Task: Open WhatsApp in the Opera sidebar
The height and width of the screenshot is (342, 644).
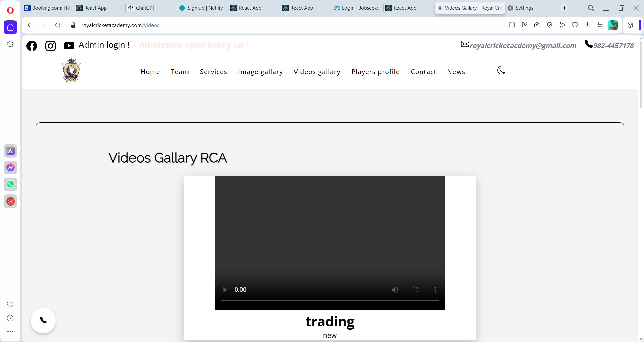Action: [10, 184]
